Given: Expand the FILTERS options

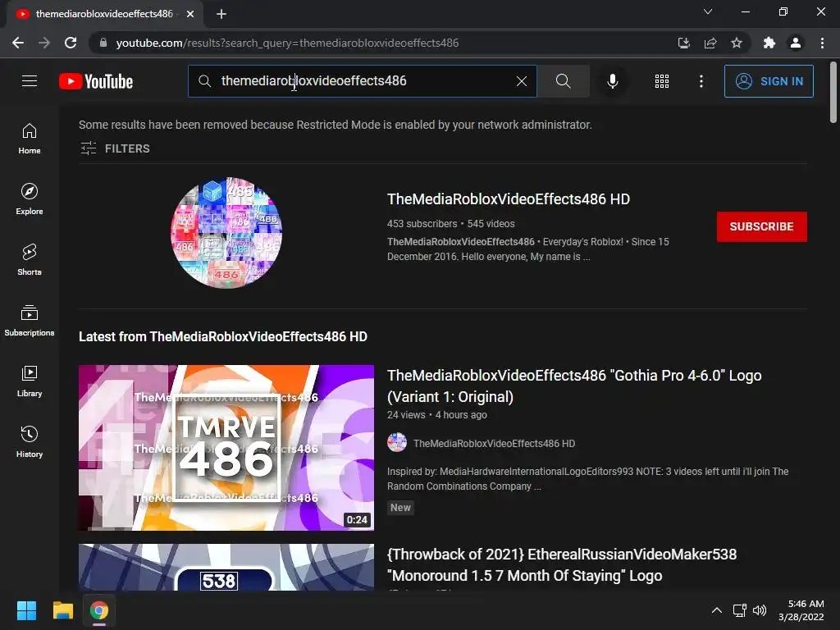Looking at the screenshot, I should pyautogui.click(x=115, y=148).
